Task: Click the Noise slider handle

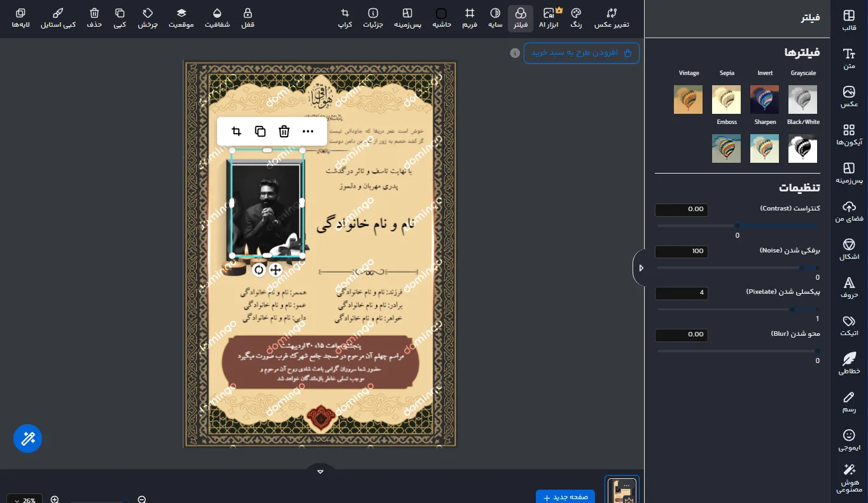Action: click(801, 268)
